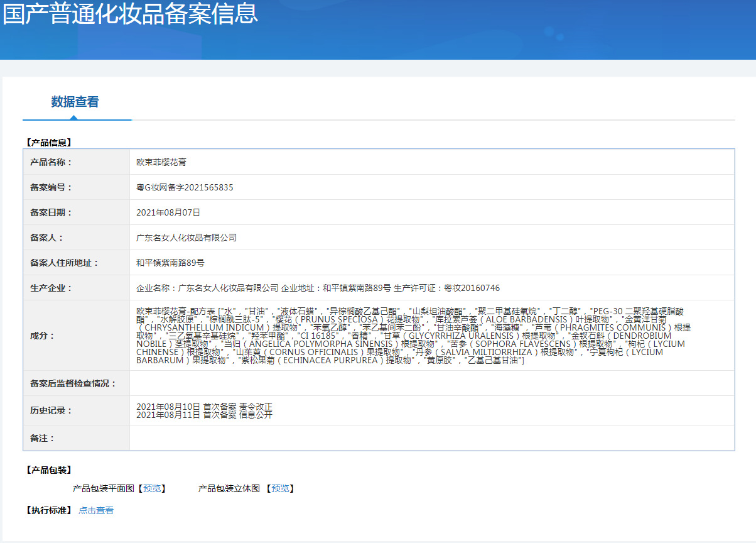
Task: Click the 【执行标准】 section heading
Action: (48, 510)
